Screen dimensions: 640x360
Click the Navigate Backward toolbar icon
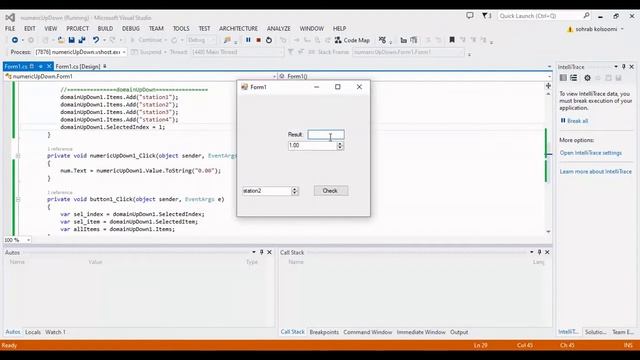(15, 40)
